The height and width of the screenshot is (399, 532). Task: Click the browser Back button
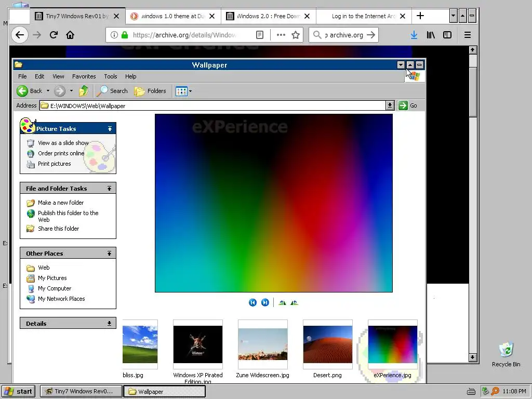tap(20, 35)
